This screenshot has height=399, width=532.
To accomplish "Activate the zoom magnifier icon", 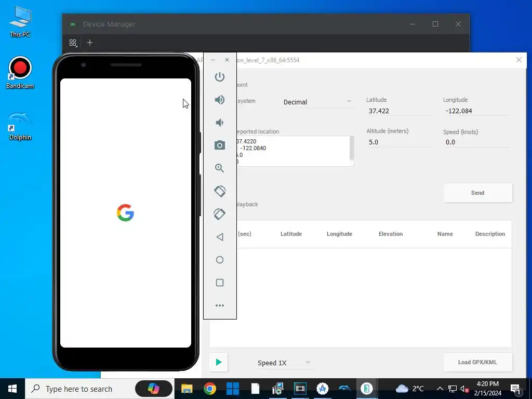I will (220, 168).
